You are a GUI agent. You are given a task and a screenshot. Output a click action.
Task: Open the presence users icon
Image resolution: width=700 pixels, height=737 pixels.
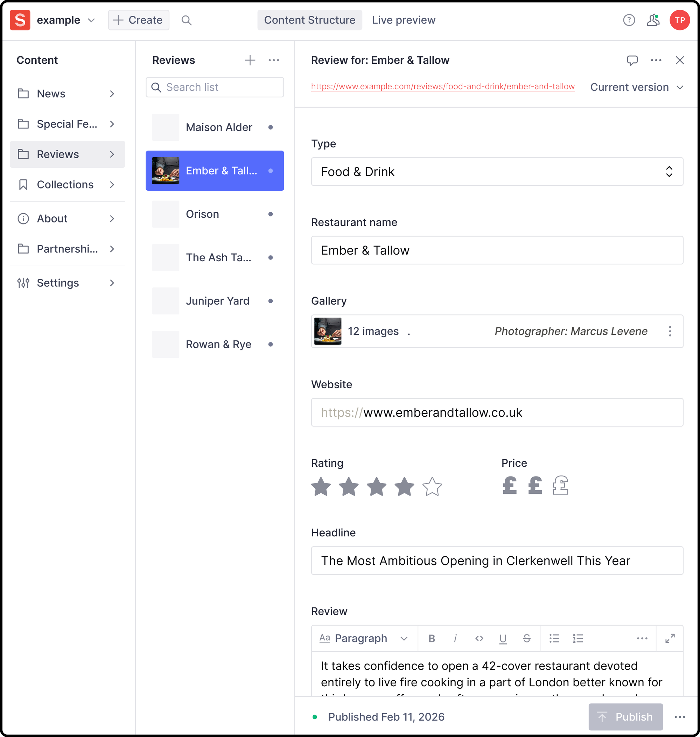(x=653, y=20)
